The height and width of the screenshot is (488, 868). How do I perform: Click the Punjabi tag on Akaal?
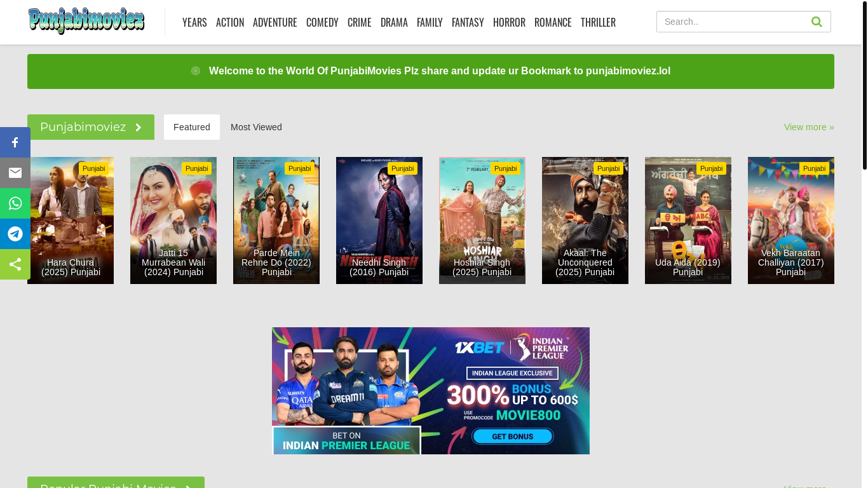point(609,168)
